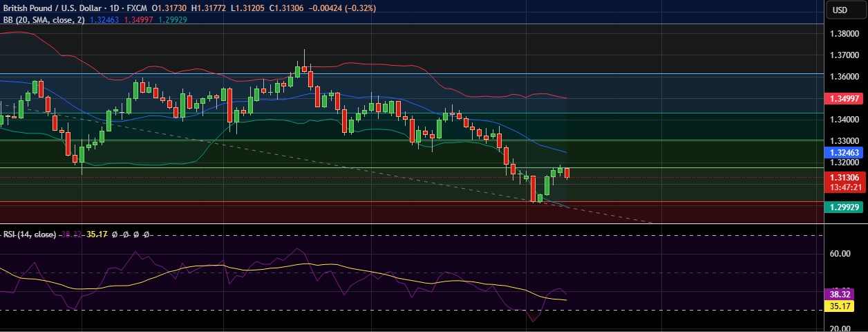The height and width of the screenshot is (332, 868).
Task: Click the 1.34997 upper band price label
Action: [x=845, y=99]
